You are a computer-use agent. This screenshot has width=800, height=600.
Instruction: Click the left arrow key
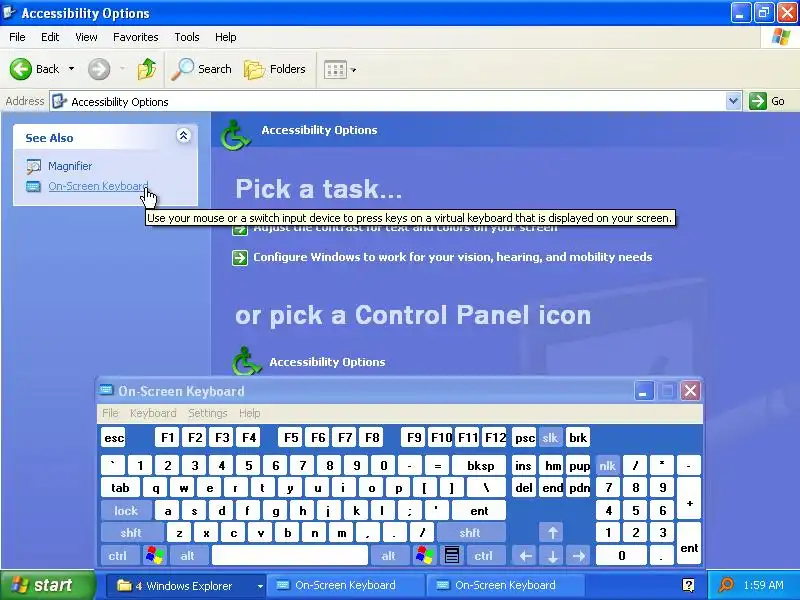tap(526, 556)
